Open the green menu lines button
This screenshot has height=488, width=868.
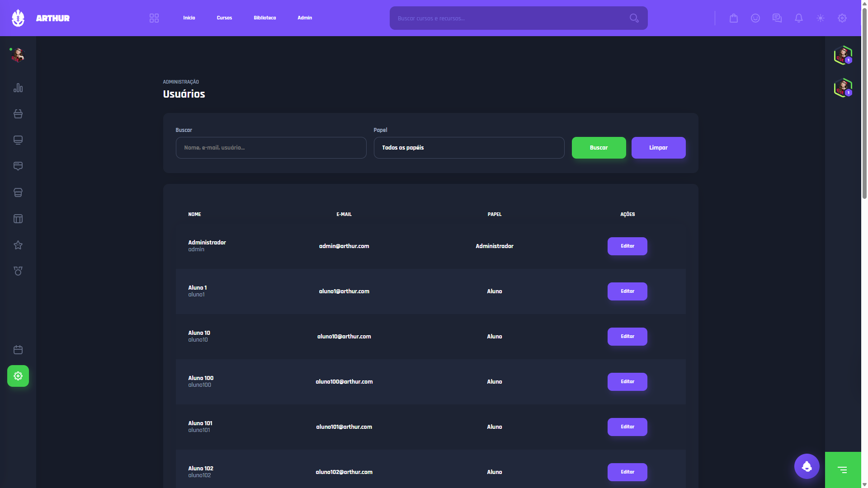843,470
